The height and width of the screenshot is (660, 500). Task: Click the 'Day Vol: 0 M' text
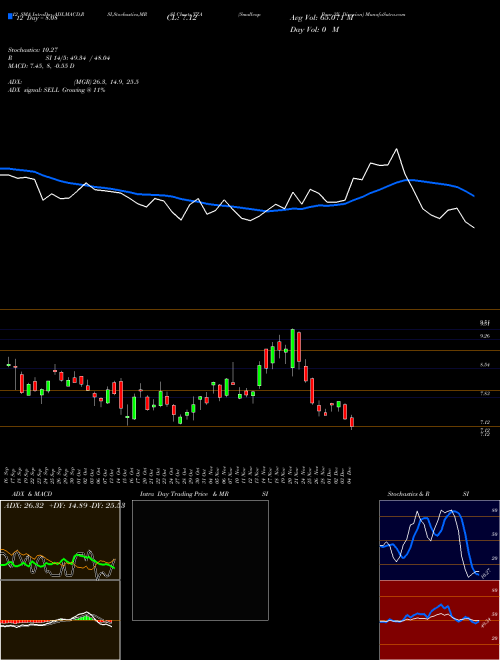click(314, 30)
